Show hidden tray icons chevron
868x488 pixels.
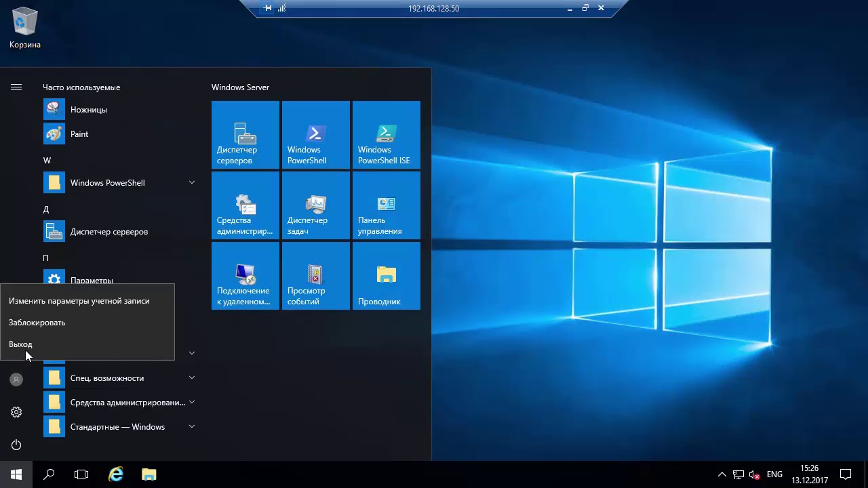point(722,474)
